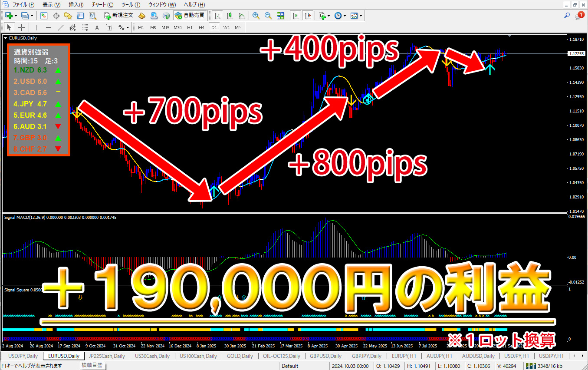The width and height of the screenshot is (588, 370).
Task: Select the Fibonacci retracement tool
Action: point(85,27)
